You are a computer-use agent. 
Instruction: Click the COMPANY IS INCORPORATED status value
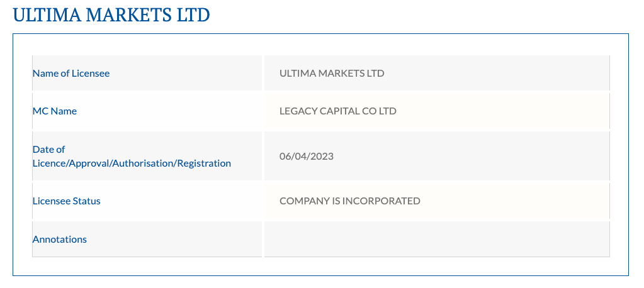click(x=350, y=201)
